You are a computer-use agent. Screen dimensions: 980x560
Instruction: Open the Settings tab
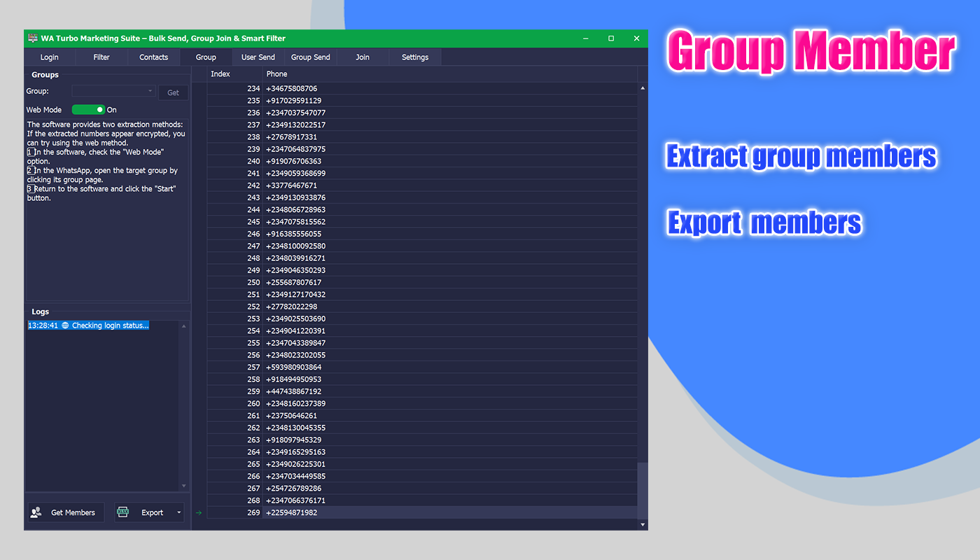[415, 57]
